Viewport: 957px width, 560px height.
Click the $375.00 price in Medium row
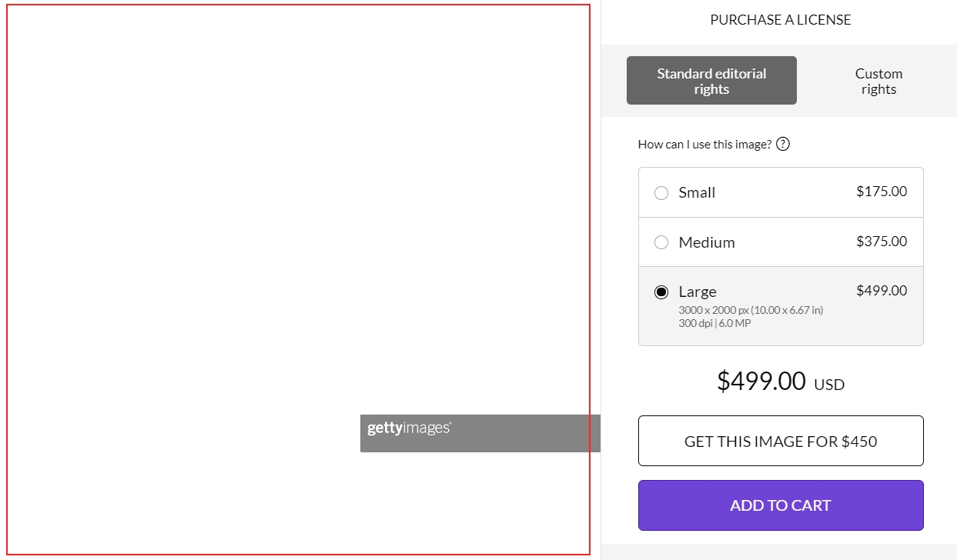click(x=882, y=242)
